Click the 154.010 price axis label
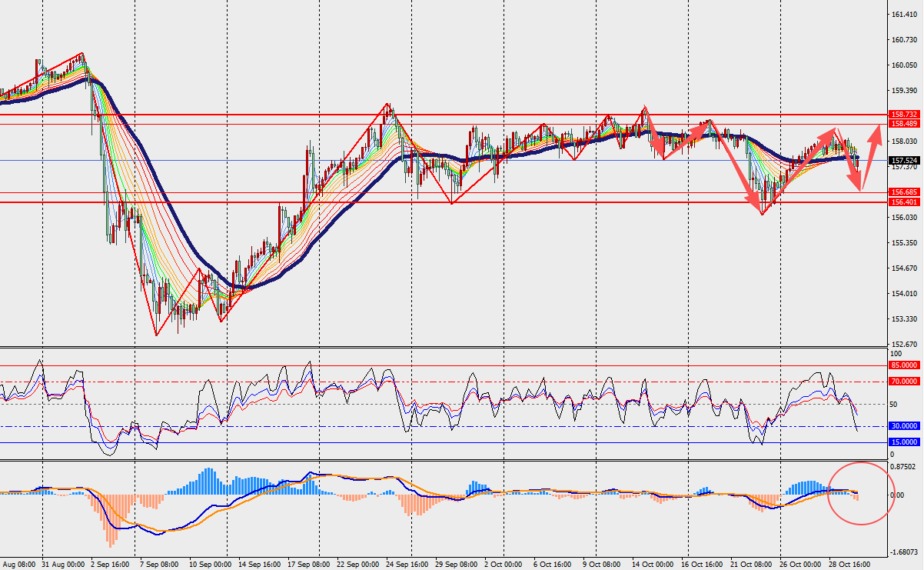Viewport: 924px width, 570px height. (903, 294)
